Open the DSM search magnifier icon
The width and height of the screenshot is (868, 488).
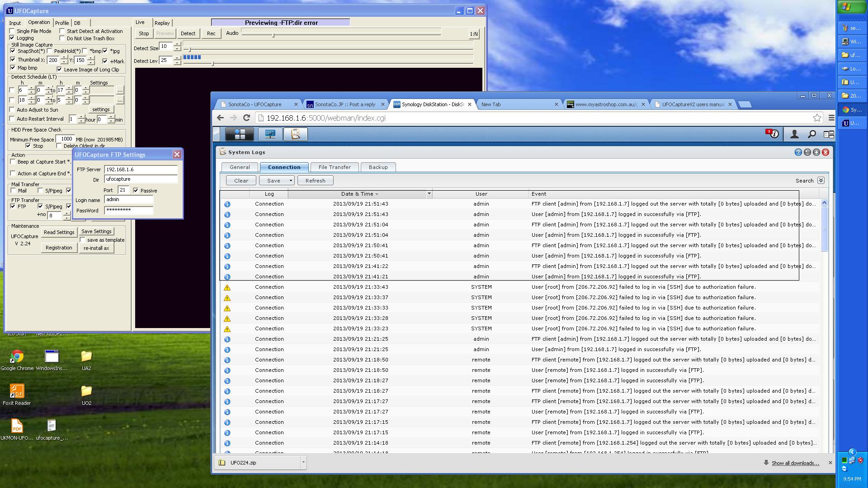pos(811,134)
